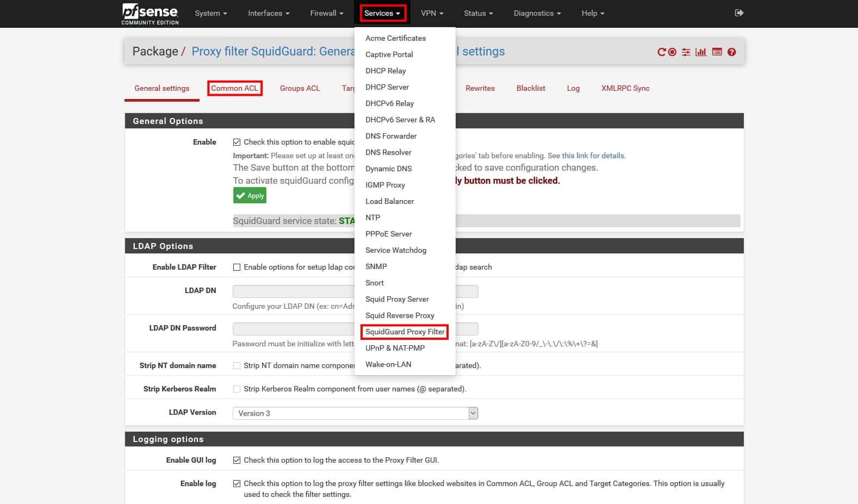Open the related log entries icon
This screenshot has height=504, width=858.
click(x=717, y=52)
